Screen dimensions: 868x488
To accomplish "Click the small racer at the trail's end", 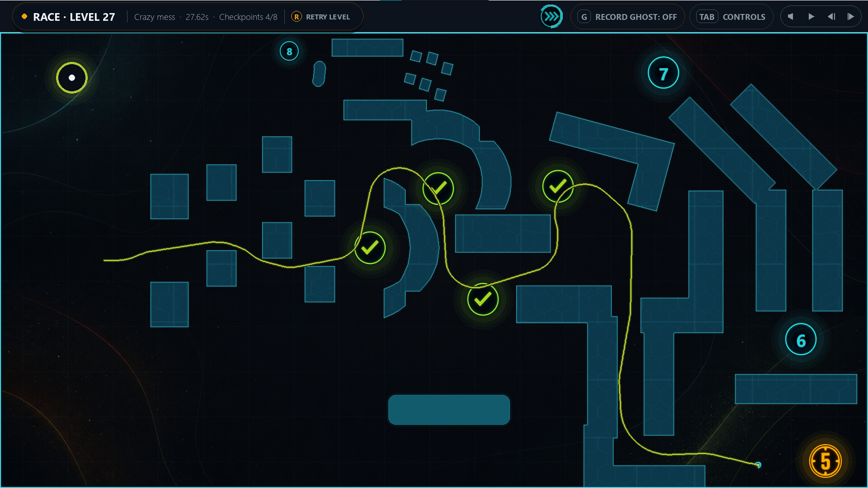I will click(758, 465).
